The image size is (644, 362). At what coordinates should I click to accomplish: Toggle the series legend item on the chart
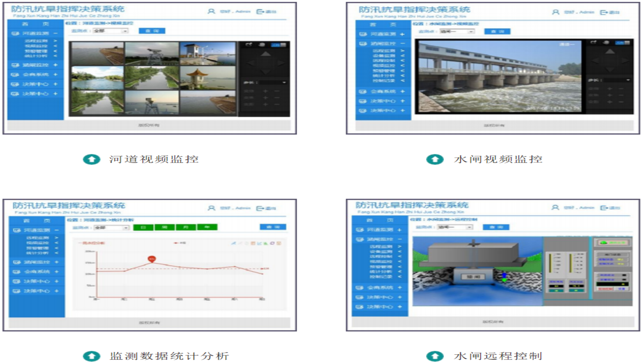[180, 243]
